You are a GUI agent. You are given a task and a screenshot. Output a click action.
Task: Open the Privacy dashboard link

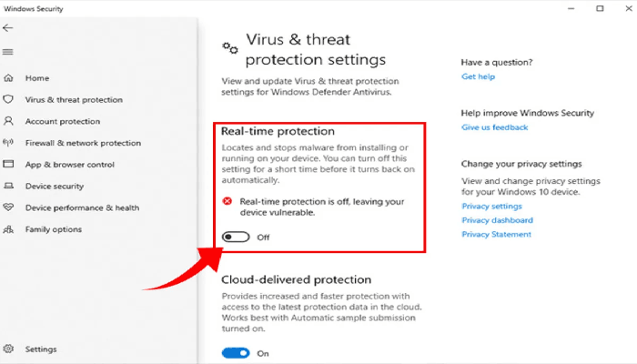coord(497,220)
